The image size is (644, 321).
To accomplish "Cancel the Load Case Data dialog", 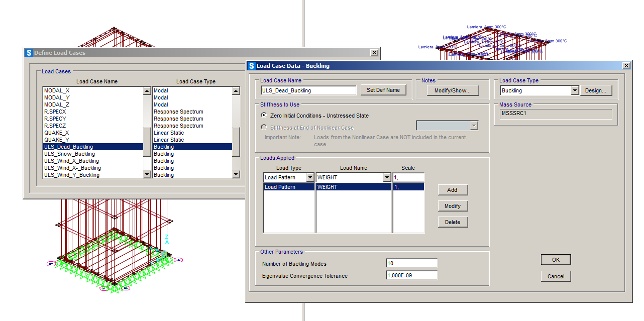I will coord(556,276).
